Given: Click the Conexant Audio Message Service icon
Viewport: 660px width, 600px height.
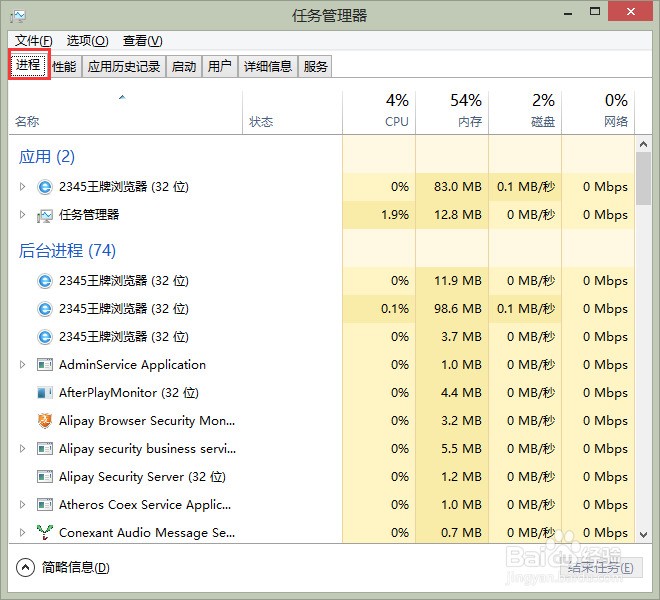Looking at the screenshot, I should pos(45,532).
